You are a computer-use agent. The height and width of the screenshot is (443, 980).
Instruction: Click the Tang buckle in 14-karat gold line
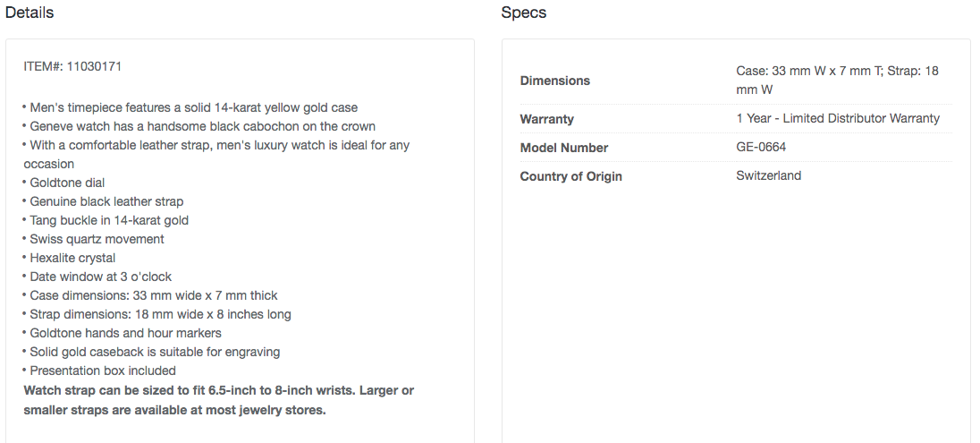109,220
